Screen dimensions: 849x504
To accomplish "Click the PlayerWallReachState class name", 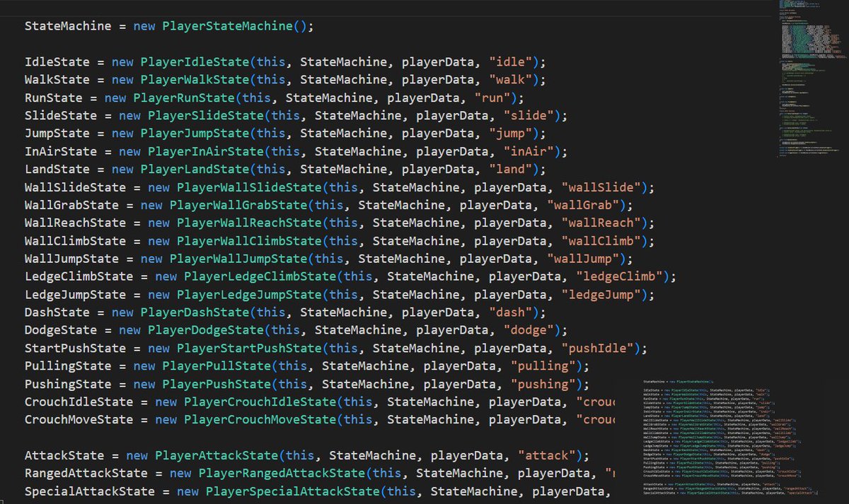I will coord(249,223).
